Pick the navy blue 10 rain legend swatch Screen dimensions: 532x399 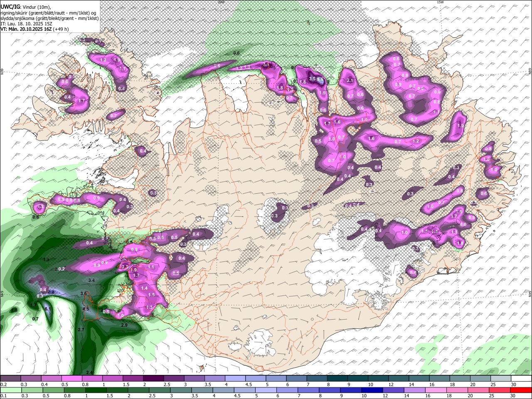pos(371,390)
